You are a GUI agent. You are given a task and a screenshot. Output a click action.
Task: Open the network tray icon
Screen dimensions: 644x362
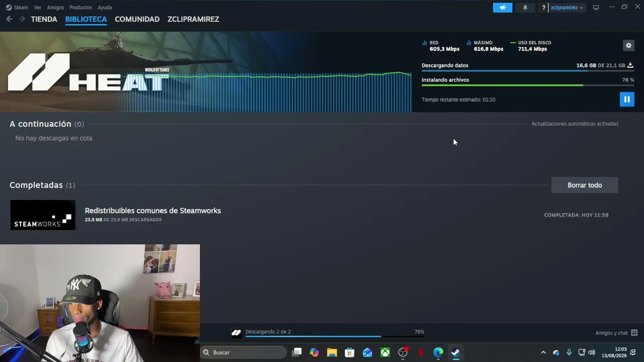pyautogui.click(x=582, y=352)
